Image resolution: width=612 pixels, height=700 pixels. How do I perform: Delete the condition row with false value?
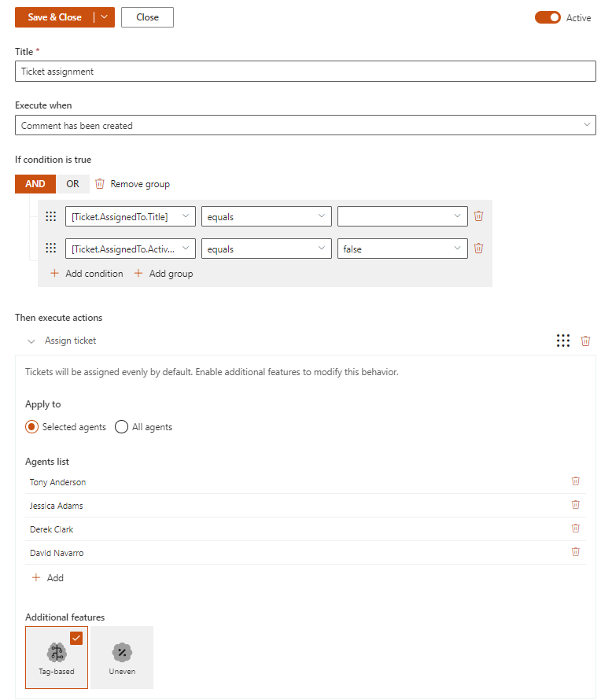(x=478, y=249)
